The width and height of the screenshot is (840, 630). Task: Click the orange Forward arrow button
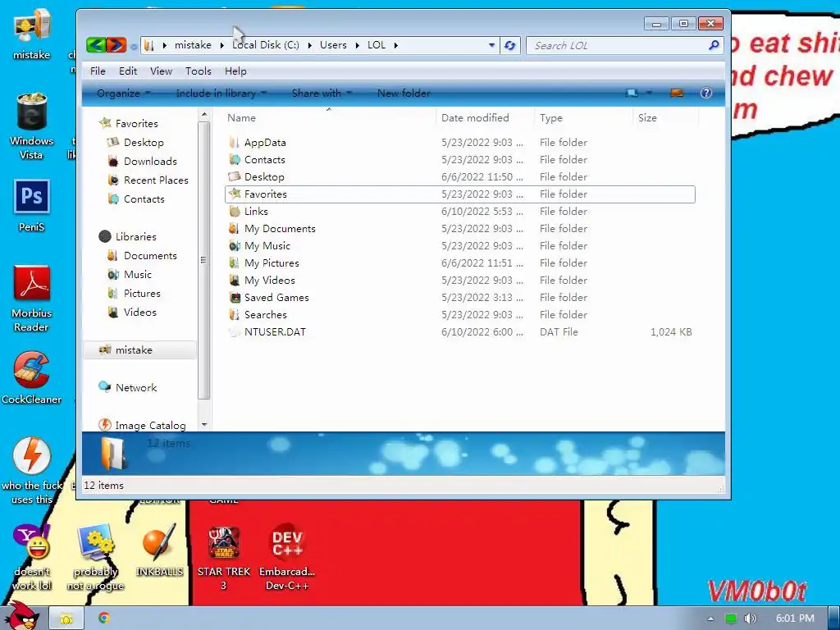[x=116, y=45]
